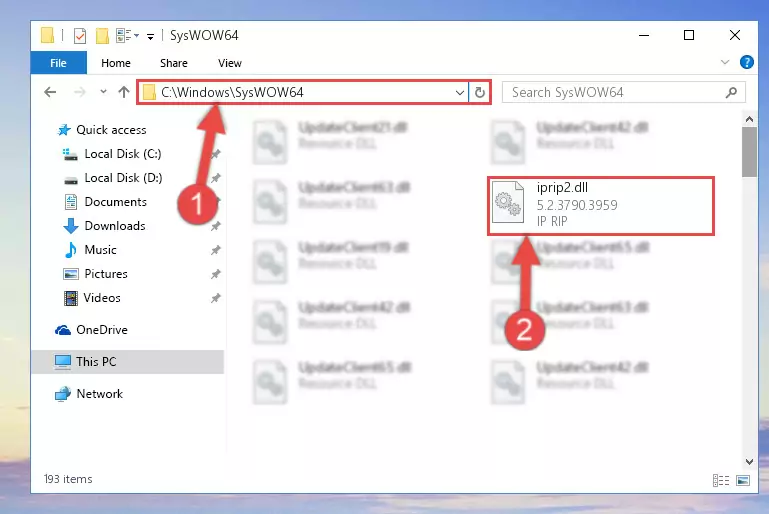The width and height of the screenshot is (769, 514).
Task: Select Network in navigation pane
Action: 100,393
